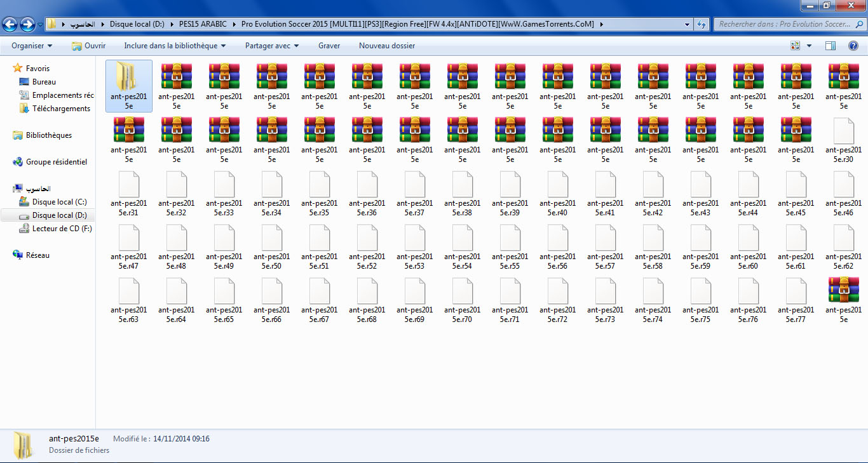Click the change view icon in toolbar
Screen dimensions: 868x463
point(795,46)
